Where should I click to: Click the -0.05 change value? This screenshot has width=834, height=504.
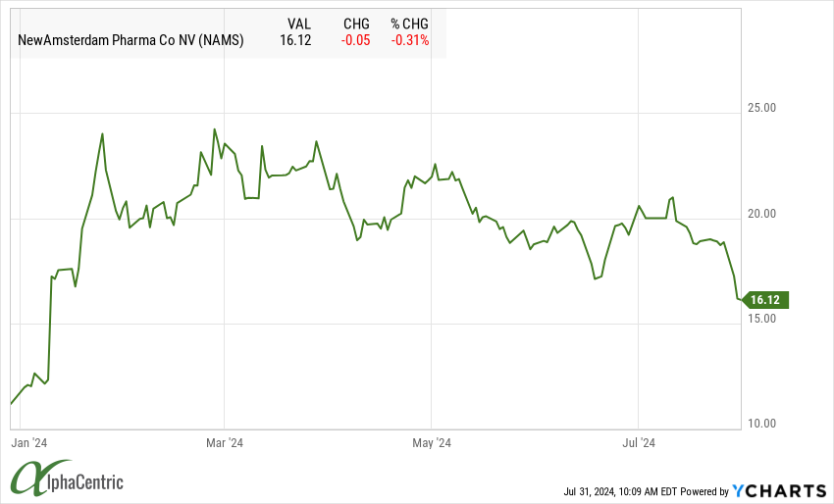[355, 40]
